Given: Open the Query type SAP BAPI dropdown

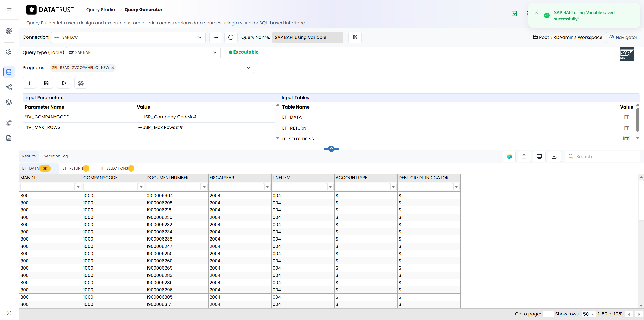Looking at the screenshot, I should 143,52.
